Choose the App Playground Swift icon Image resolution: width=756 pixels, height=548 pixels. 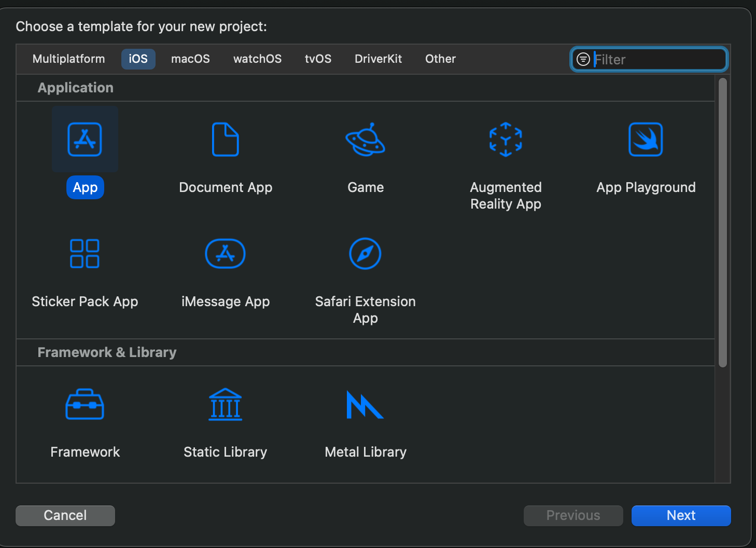pos(646,139)
